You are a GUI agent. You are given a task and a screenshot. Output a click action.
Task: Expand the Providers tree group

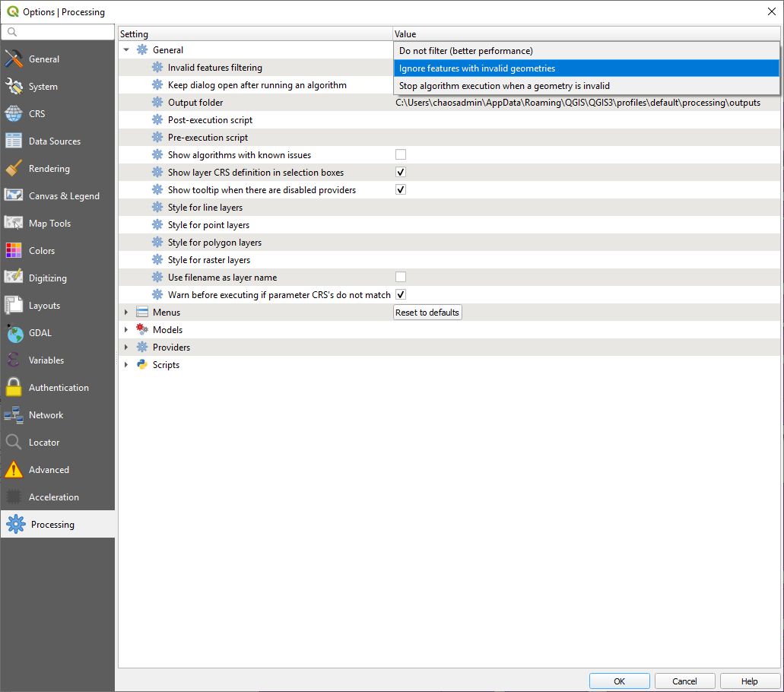[x=126, y=348]
